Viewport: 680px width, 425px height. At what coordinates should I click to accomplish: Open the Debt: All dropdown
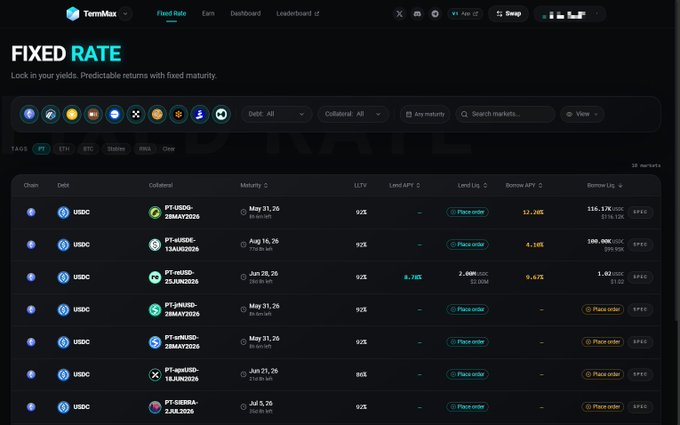click(276, 114)
